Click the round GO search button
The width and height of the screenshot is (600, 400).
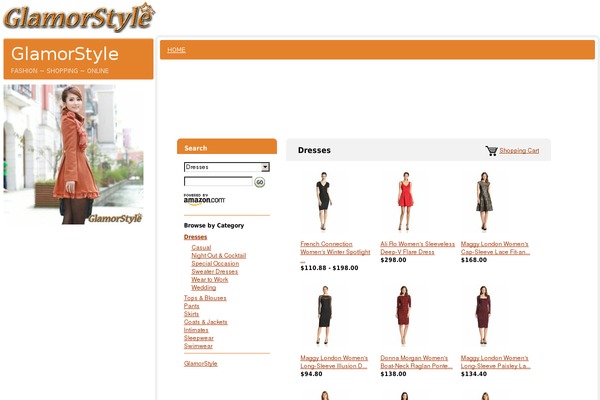tap(260, 182)
